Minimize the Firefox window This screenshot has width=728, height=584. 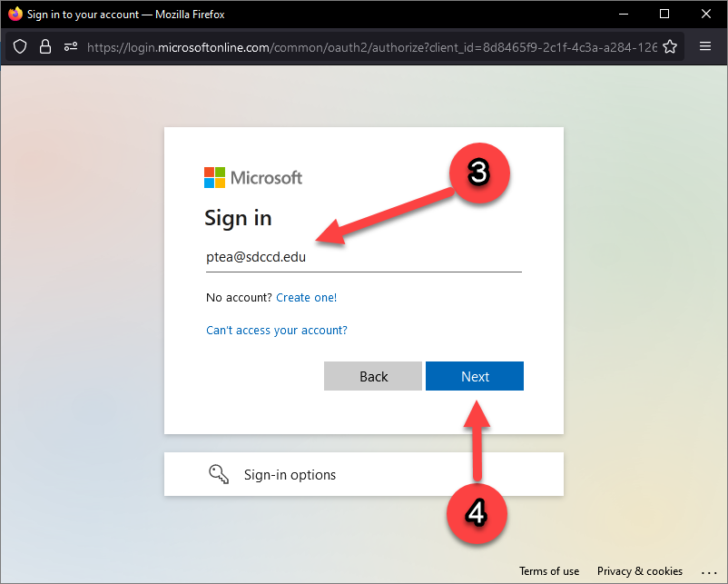click(622, 15)
